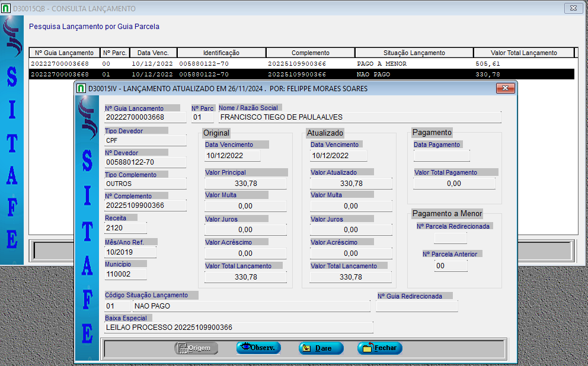Select the NAO PAGO row, parcela 01
The width and height of the screenshot is (588, 366).
(x=301, y=75)
